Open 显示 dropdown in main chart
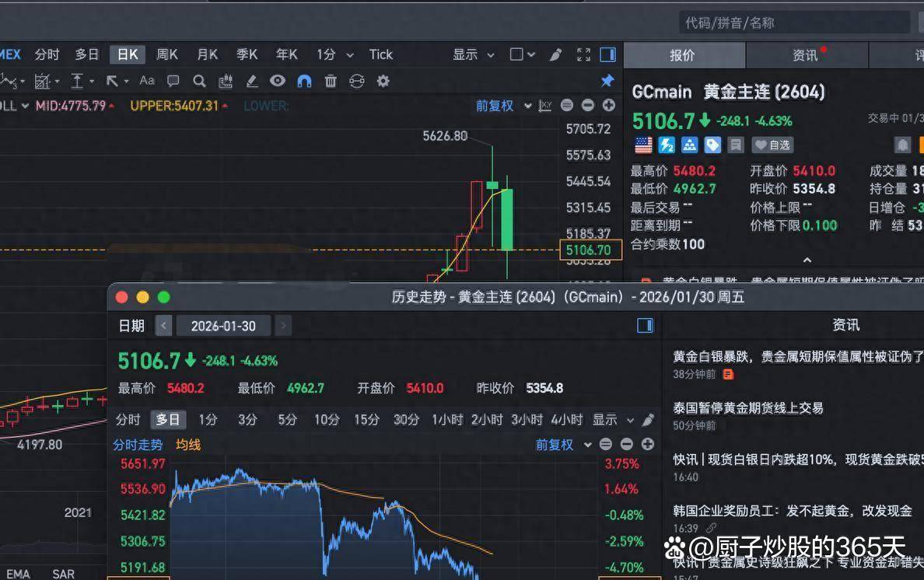The height and width of the screenshot is (580, 924). tap(473, 54)
